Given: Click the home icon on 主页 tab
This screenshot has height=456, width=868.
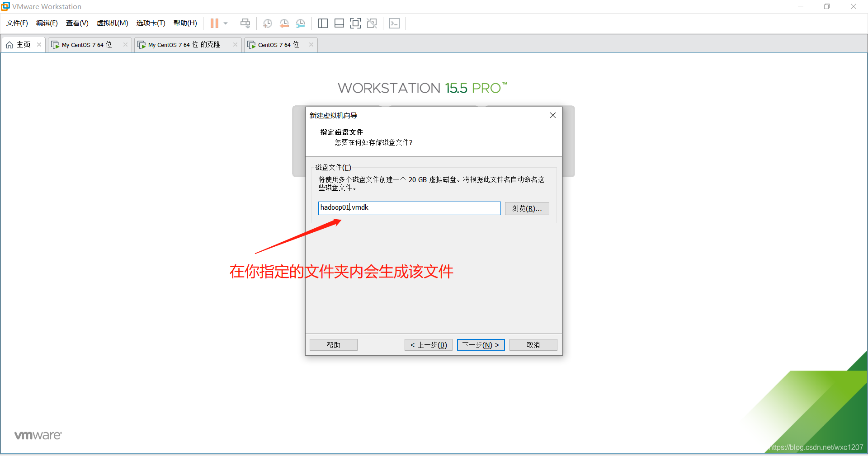Looking at the screenshot, I should (9, 45).
